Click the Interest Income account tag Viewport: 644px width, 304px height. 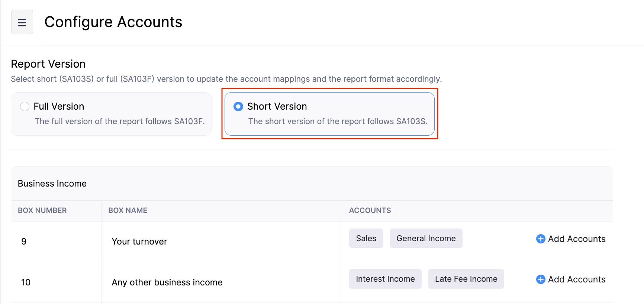385,279
